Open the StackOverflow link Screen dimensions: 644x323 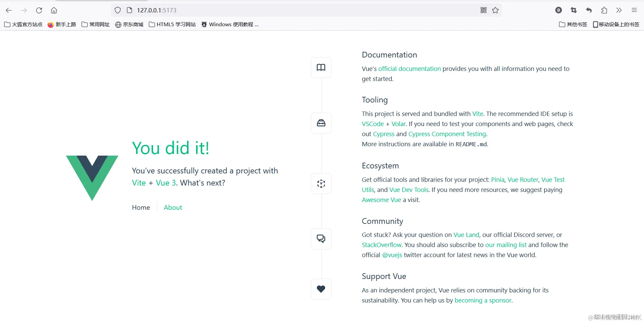tap(381, 245)
